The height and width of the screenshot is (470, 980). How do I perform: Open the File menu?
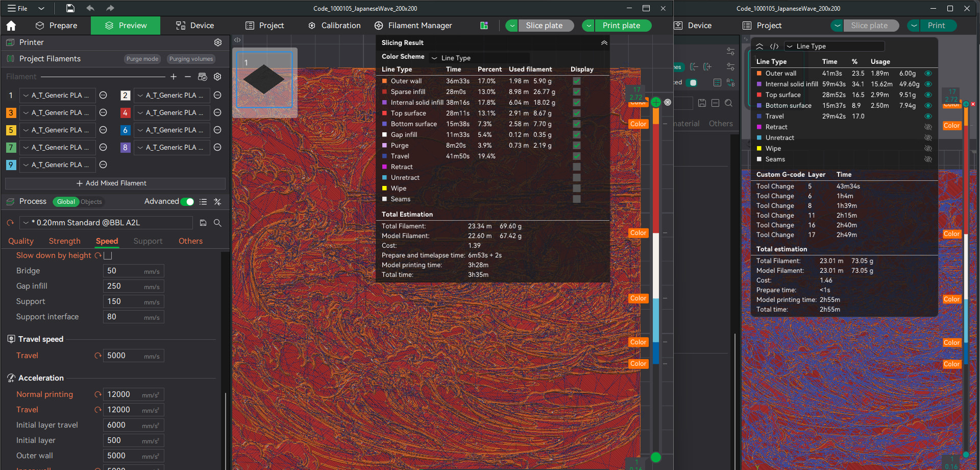tap(18, 8)
